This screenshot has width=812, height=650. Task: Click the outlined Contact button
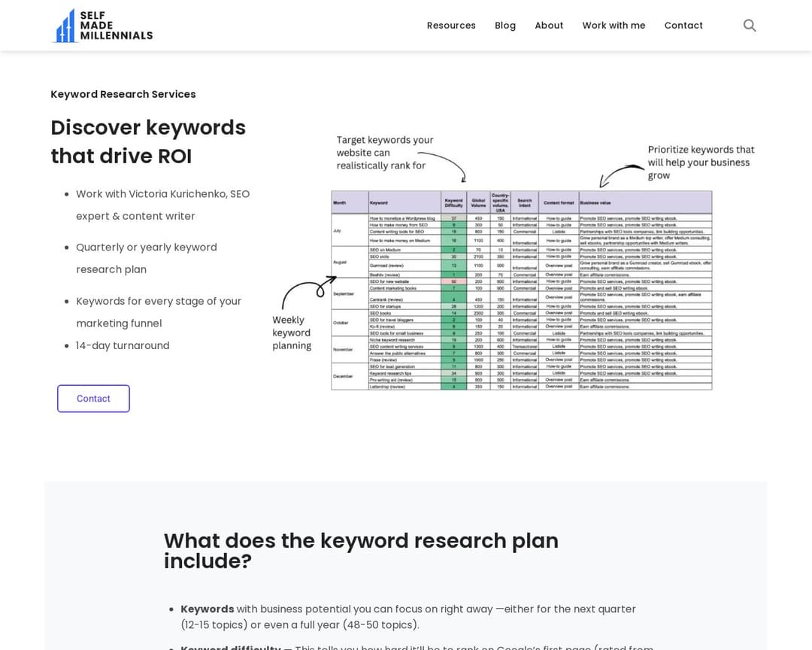(93, 399)
